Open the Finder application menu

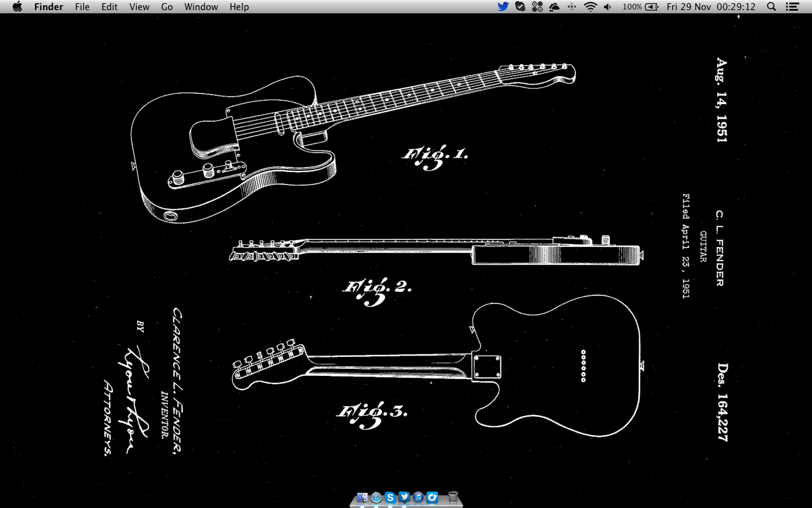[x=48, y=6]
